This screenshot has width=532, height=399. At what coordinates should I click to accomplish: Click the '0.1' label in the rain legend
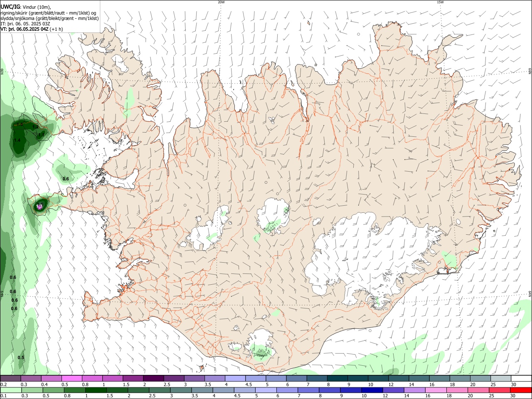(3, 396)
